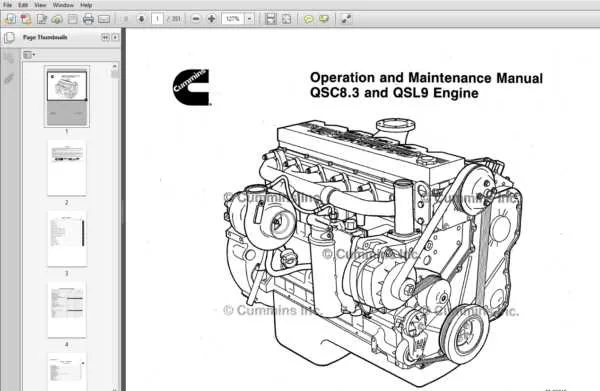
Task: Click the 'Operation and Maintenance Manual' title text
Action: point(426,78)
